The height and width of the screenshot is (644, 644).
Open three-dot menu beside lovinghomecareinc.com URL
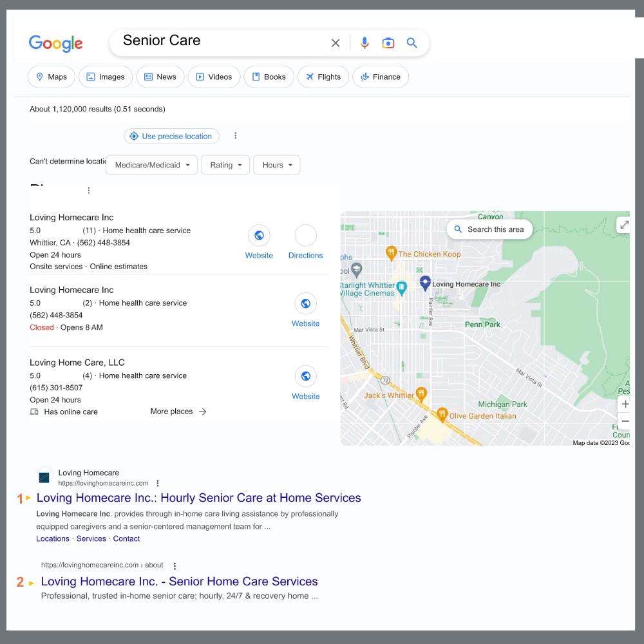[x=158, y=484]
